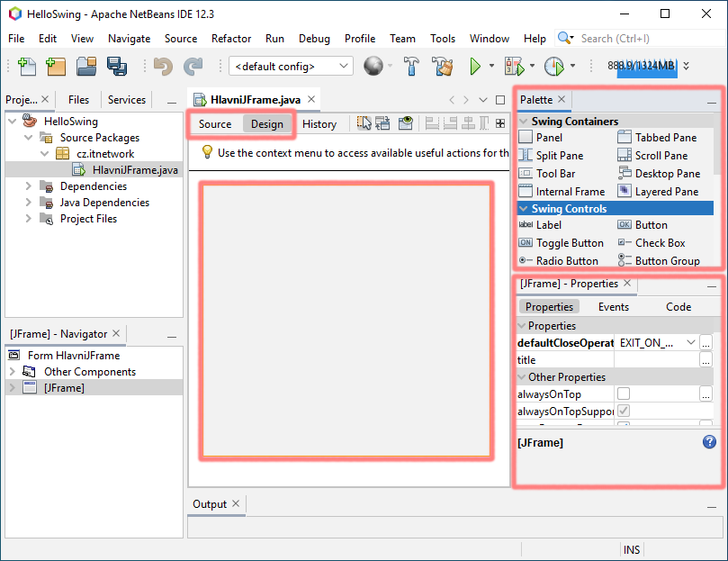This screenshot has height=561, width=728.
Task: Select HlavniJFrame.java in project tree
Action: 135,170
